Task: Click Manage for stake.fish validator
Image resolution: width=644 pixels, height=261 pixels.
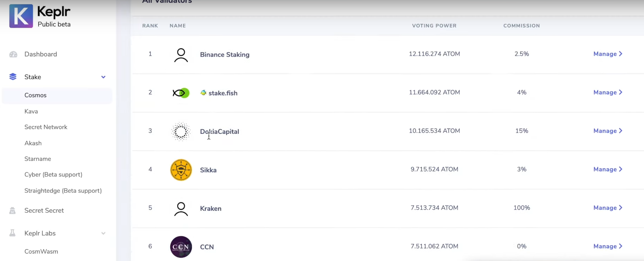Action: click(608, 92)
